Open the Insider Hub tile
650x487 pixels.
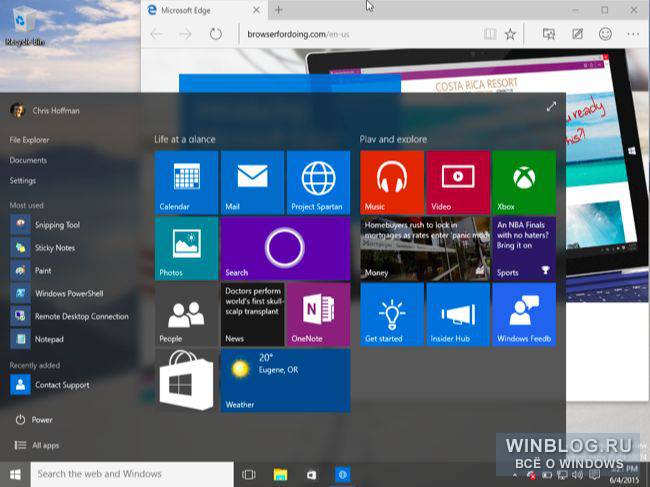pos(458,315)
